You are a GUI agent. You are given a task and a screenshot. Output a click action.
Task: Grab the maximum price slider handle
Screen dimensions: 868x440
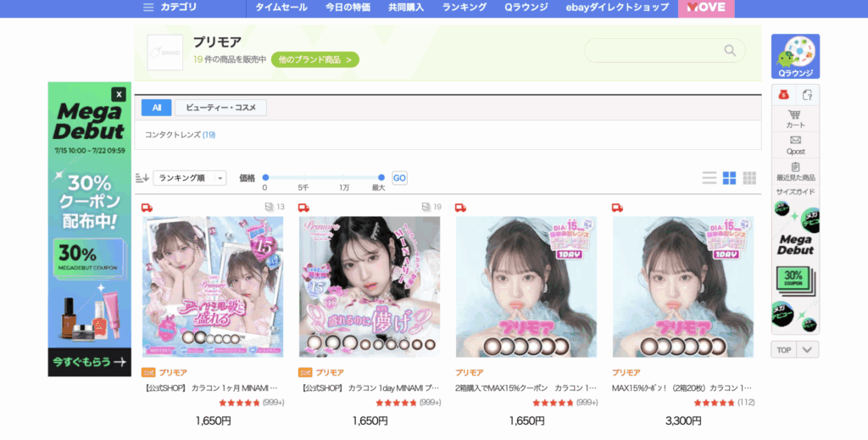(381, 177)
